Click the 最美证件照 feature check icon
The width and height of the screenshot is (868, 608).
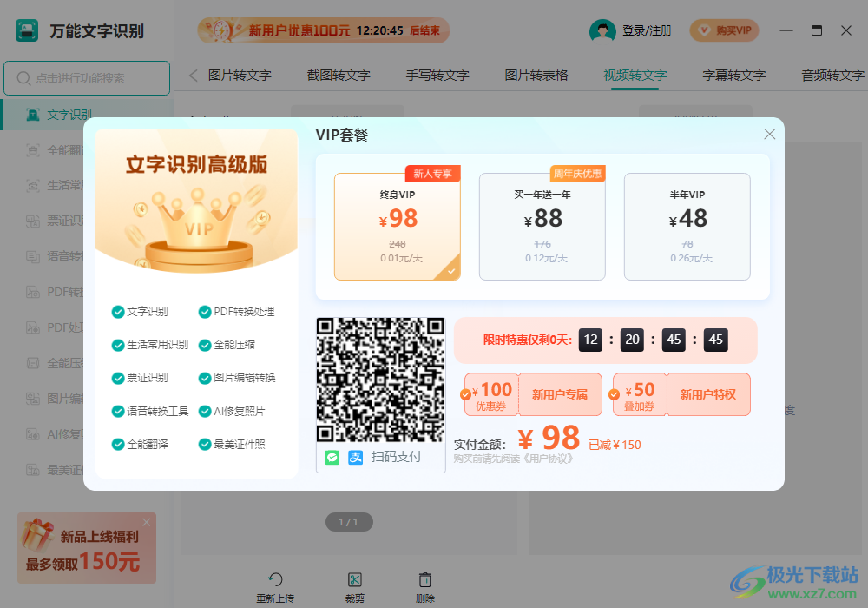(205, 445)
